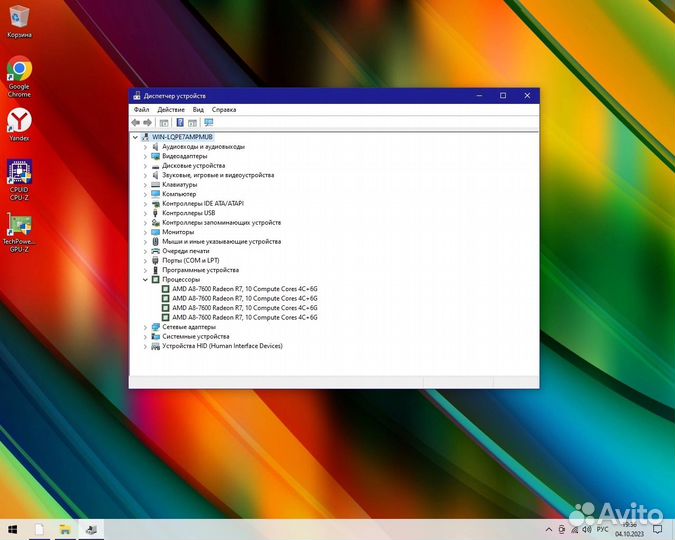The image size is (675, 540).
Task: Open the Действие menu
Action: 171,109
